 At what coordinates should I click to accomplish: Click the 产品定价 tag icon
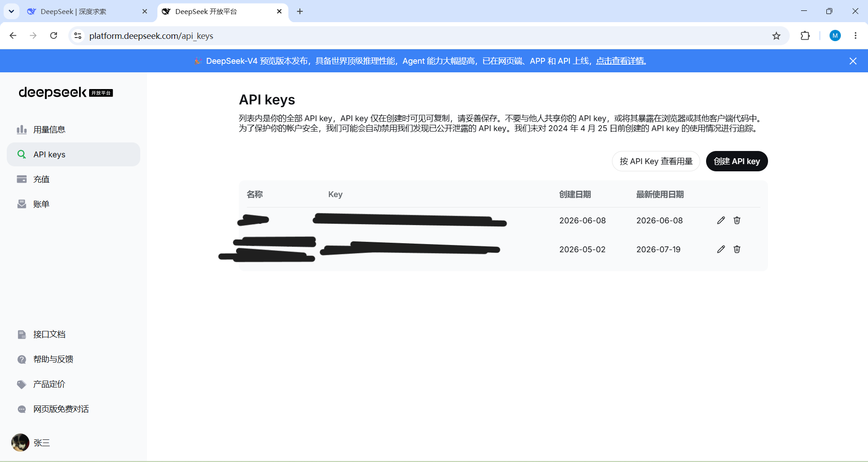click(x=22, y=384)
